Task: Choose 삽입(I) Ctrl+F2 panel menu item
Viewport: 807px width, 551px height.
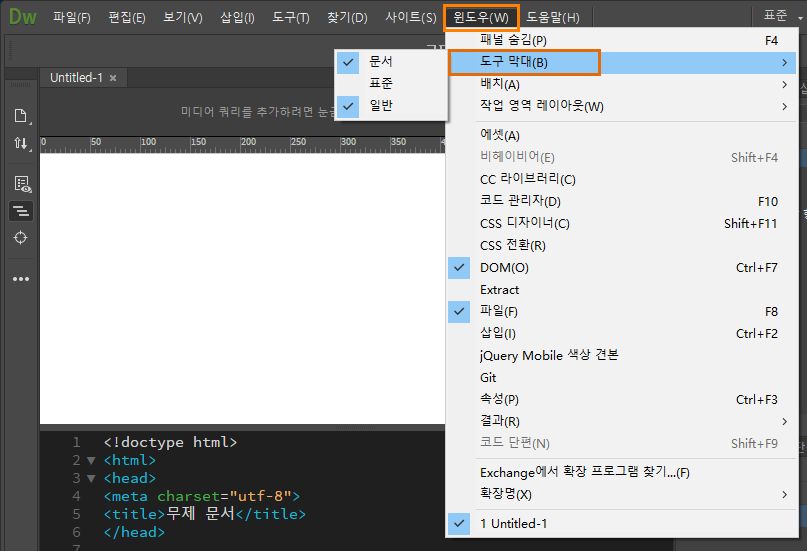Action: click(x=622, y=333)
